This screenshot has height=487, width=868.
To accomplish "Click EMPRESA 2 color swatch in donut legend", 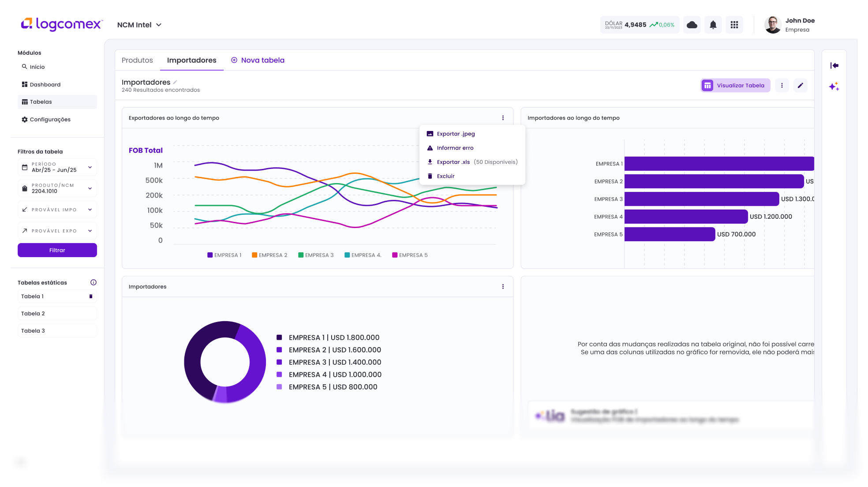I will click(279, 350).
